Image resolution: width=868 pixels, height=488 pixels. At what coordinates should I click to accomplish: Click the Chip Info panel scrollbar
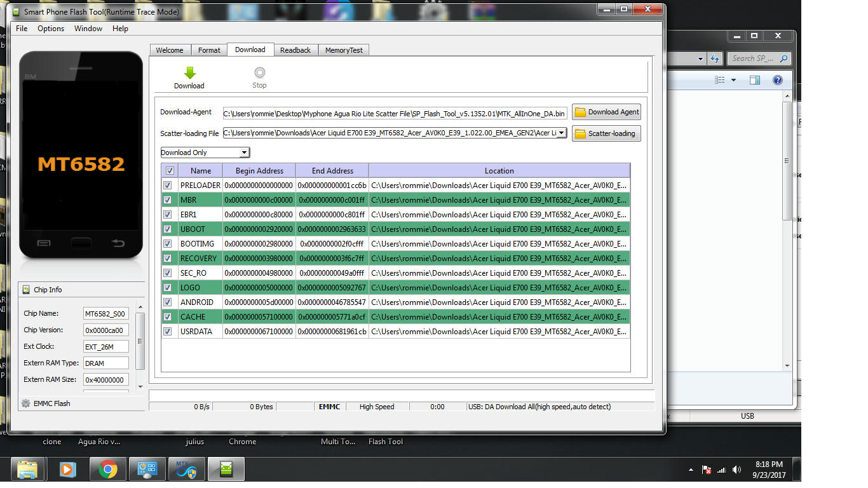click(140, 342)
